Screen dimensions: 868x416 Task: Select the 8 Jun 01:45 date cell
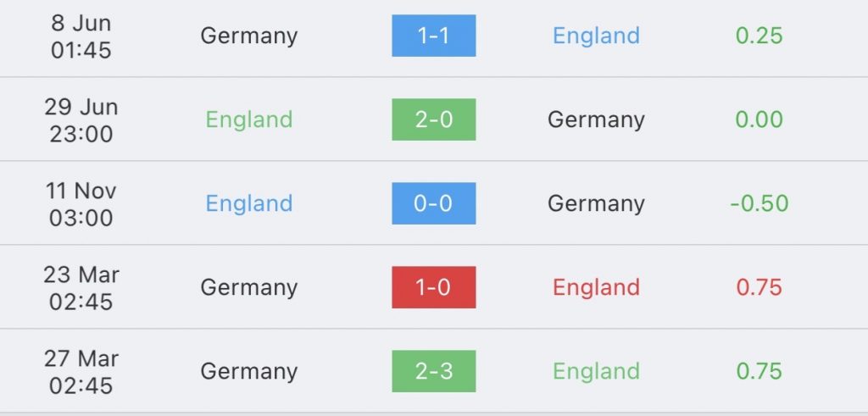[x=81, y=36]
